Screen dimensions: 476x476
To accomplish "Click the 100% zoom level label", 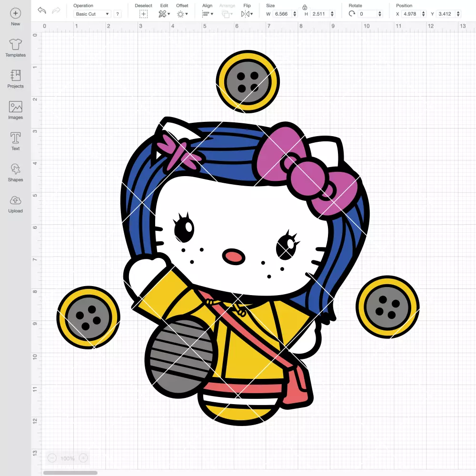I will pos(68,458).
